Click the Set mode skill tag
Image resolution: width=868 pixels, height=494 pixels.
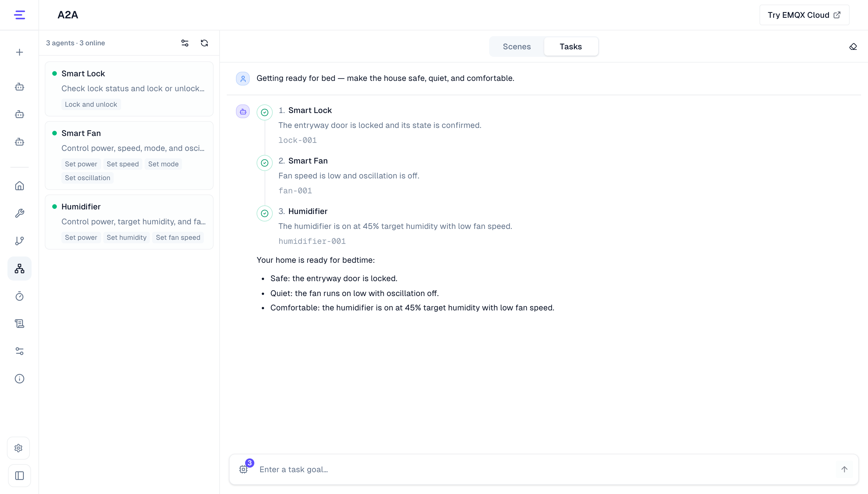[163, 164]
